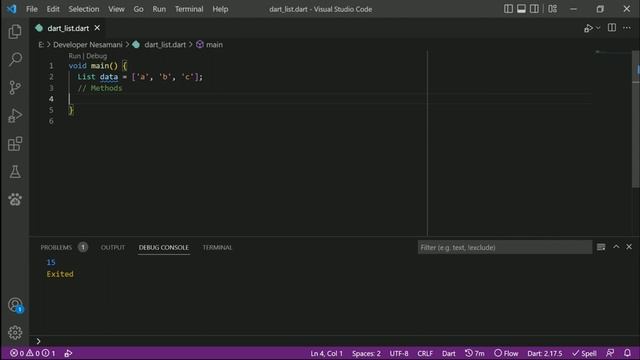Toggle the Spell checker status item
Screen dimensions: 640x360
[584, 353]
